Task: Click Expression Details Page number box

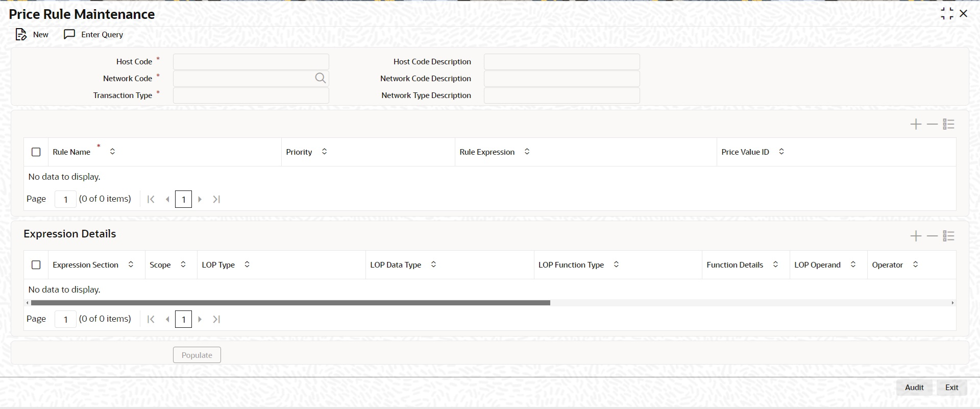Action: tap(65, 319)
